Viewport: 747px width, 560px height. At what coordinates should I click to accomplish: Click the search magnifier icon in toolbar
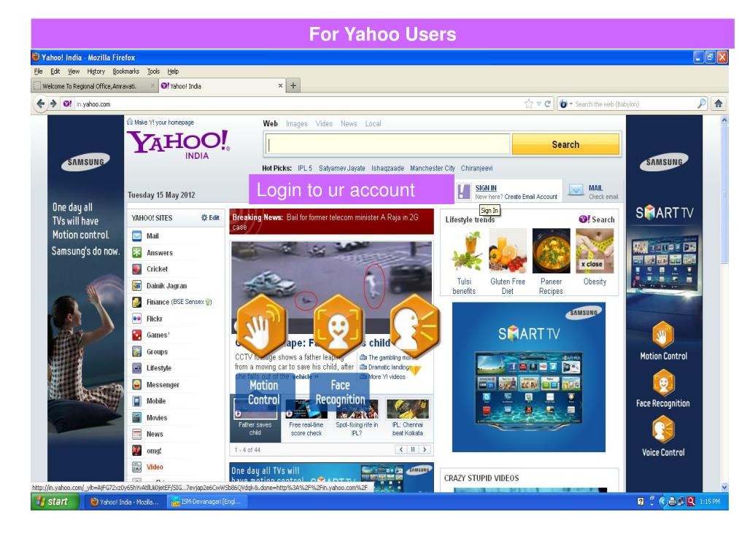pos(701,104)
